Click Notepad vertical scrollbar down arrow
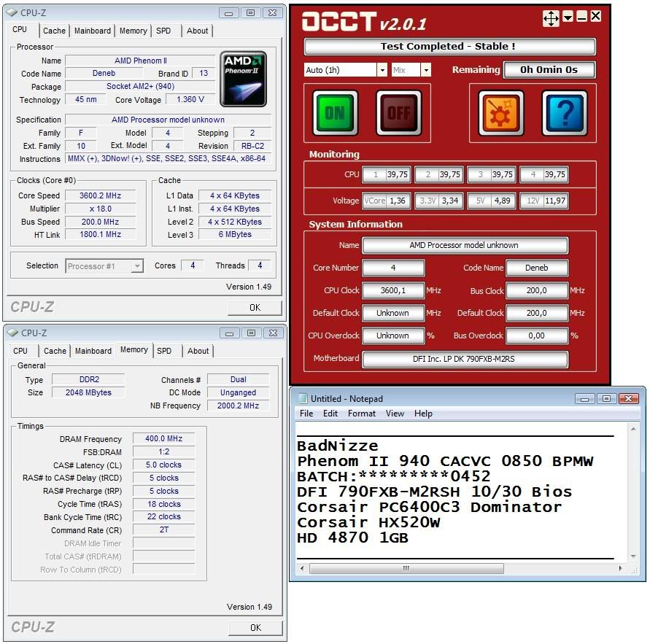The width and height of the screenshot is (650, 644). (x=633, y=556)
